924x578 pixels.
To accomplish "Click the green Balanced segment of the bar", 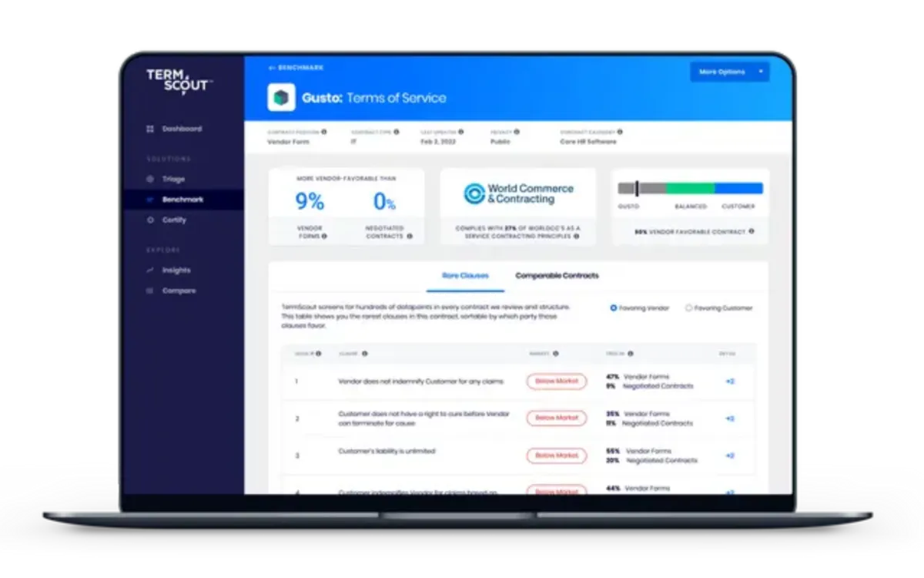I will point(690,188).
